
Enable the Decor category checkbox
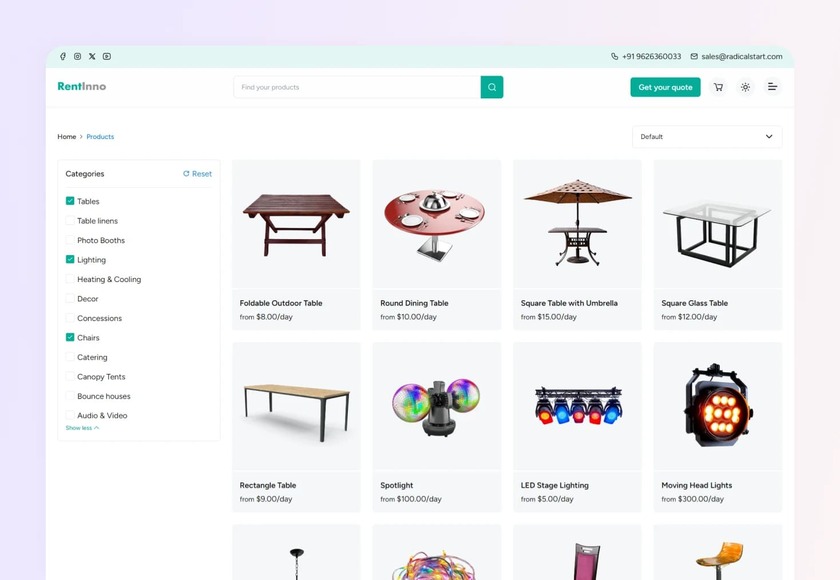coord(70,298)
